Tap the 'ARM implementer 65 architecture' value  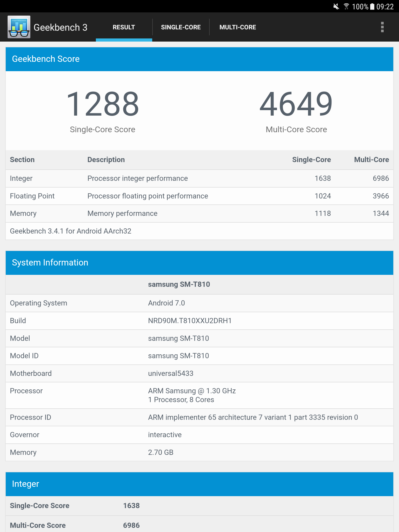[253, 417]
